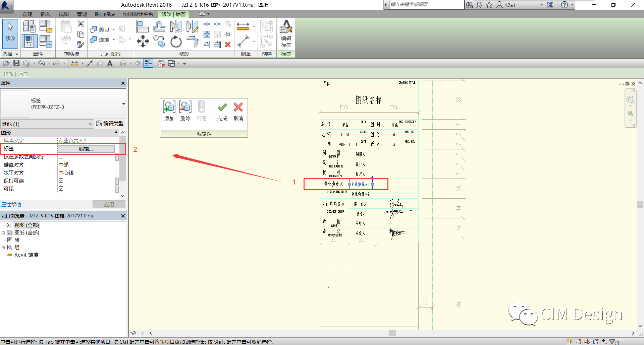Viewport: 644px width, 345px height.
Task: Expand the 图纸 (全部) tree node
Action: 3,233
